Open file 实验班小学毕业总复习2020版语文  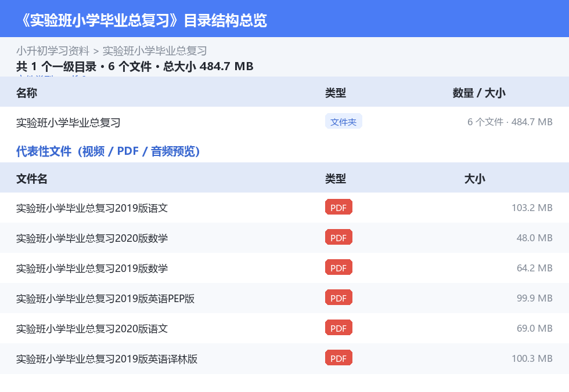[92, 329]
